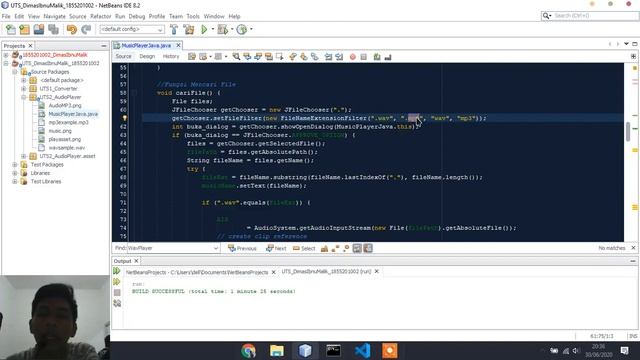640x360 pixels.
Task: Click the New Project toolbar icon
Action: 24,29
